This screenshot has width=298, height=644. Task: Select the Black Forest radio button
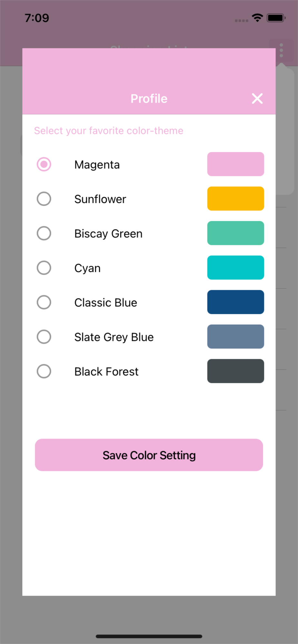pyautogui.click(x=44, y=371)
